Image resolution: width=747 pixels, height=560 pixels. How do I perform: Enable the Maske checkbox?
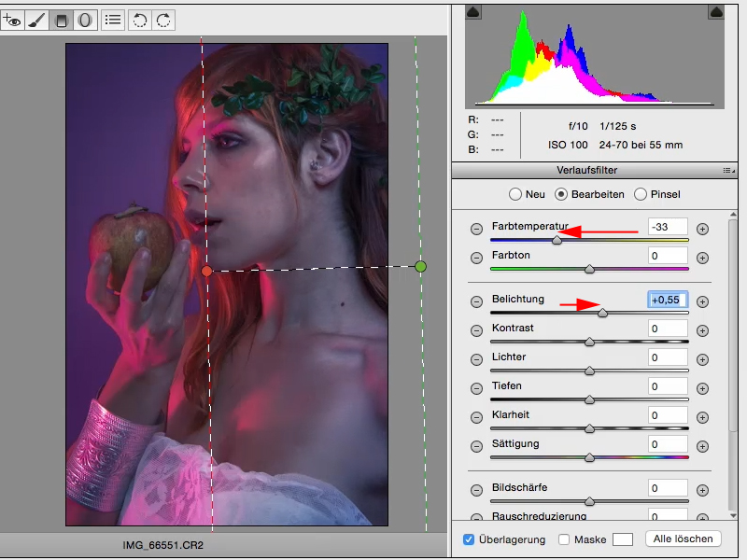coord(564,539)
